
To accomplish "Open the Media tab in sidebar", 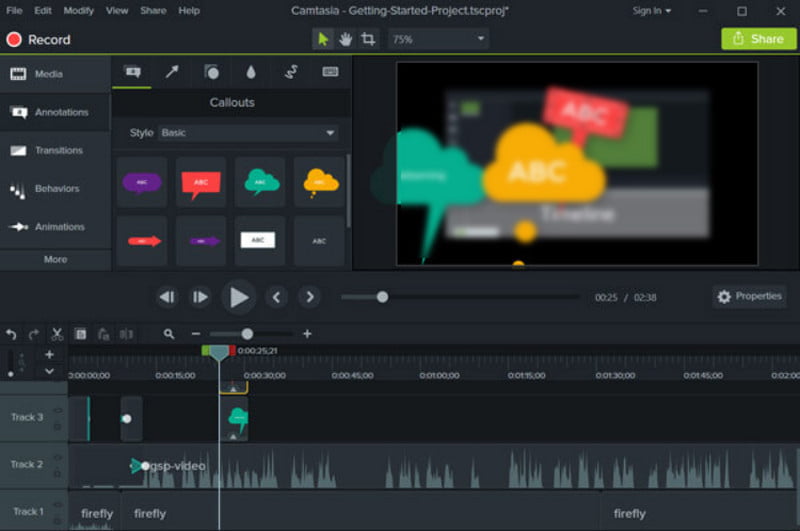I will click(x=55, y=74).
